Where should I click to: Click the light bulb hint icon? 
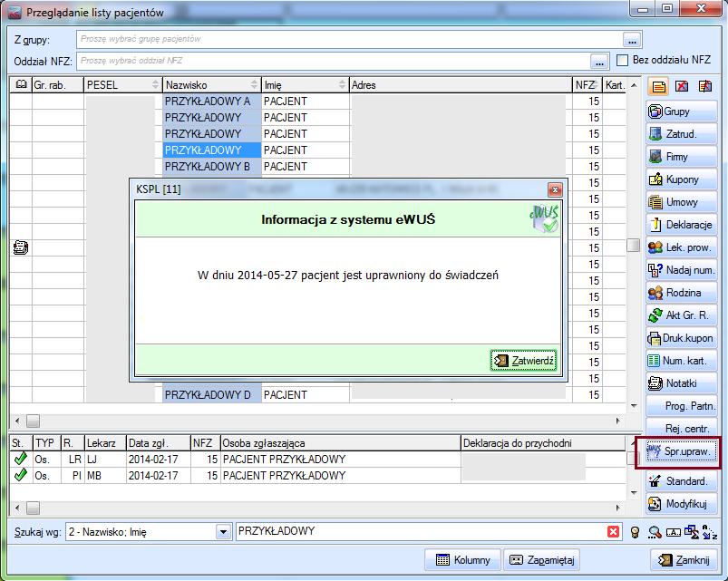pos(636,532)
